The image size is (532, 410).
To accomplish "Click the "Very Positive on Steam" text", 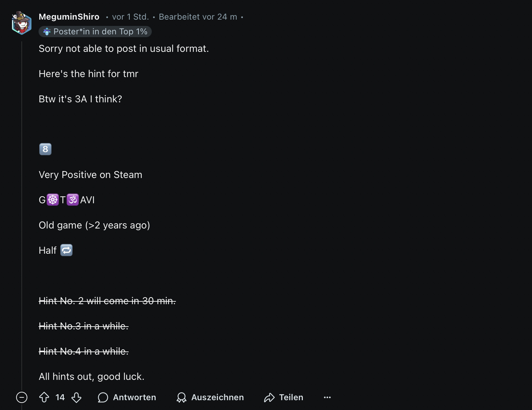I will click(x=90, y=175).
